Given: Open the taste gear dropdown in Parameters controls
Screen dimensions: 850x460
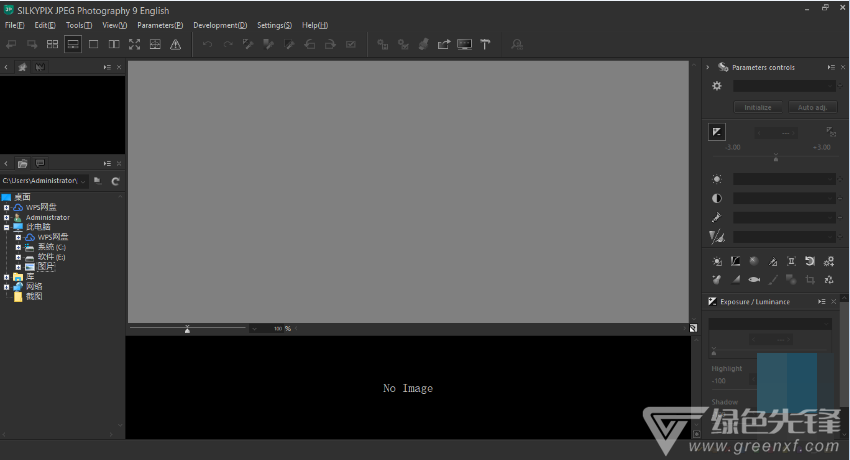Looking at the screenshot, I should 784,86.
